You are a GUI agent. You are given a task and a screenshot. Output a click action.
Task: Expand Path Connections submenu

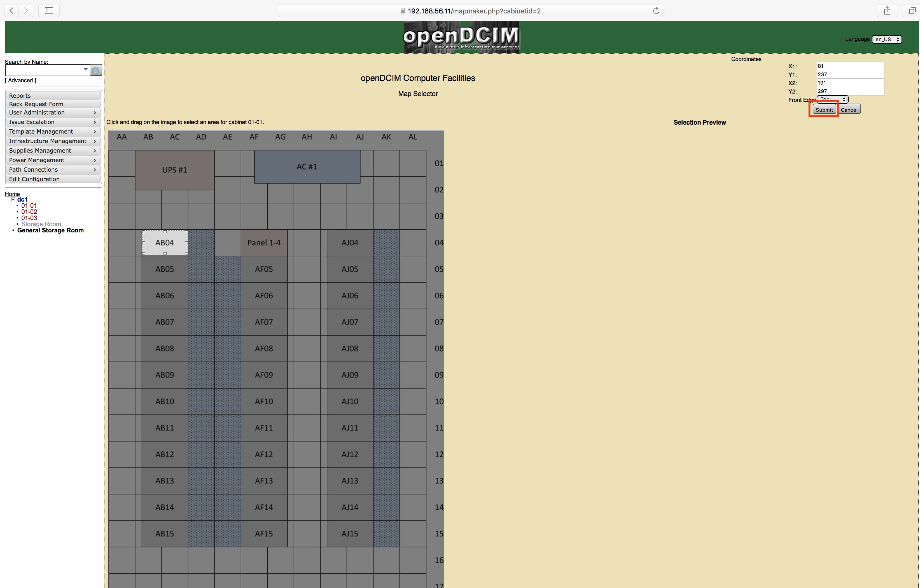click(53, 170)
